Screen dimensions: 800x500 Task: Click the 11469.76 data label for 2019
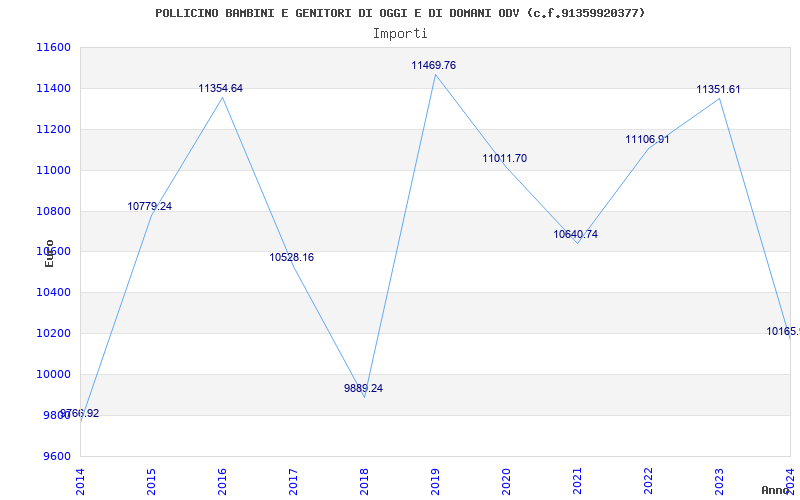point(434,65)
